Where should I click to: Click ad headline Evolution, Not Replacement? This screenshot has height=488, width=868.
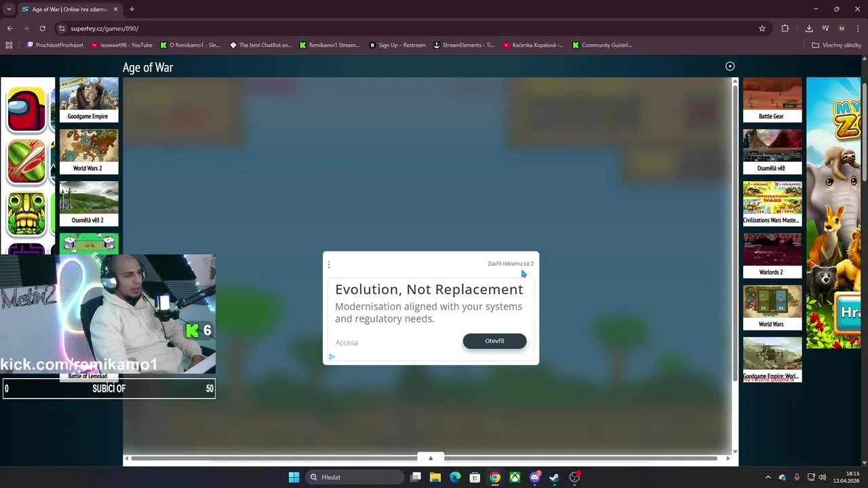click(x=429, y=289)
